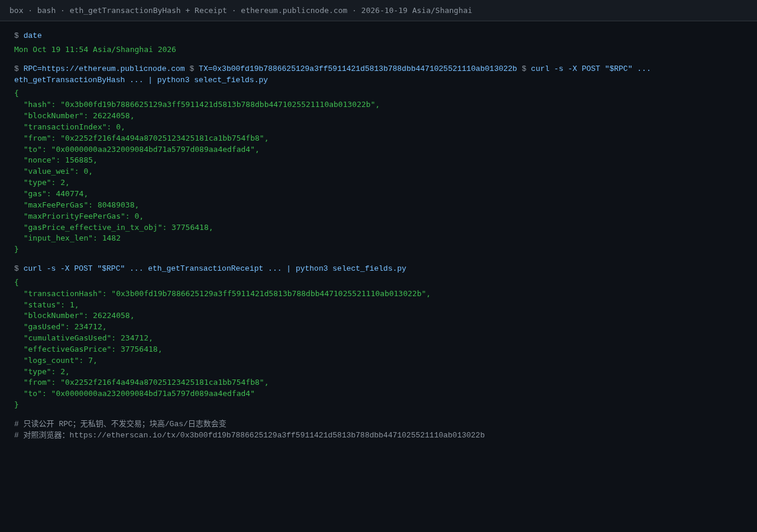
Task: Select the '"gasUsed": 234712' line
Action: point(65,327)
